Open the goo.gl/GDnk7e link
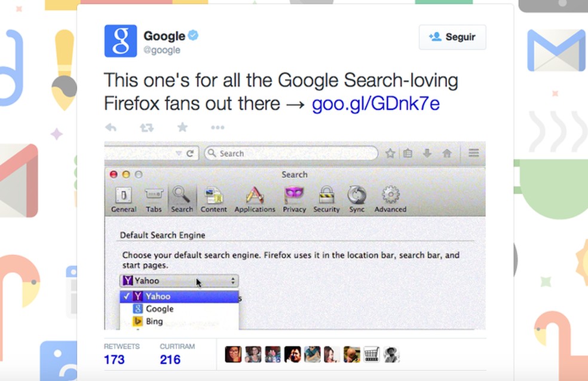Screen dimensions: 588x381 (x=375, y=103)
